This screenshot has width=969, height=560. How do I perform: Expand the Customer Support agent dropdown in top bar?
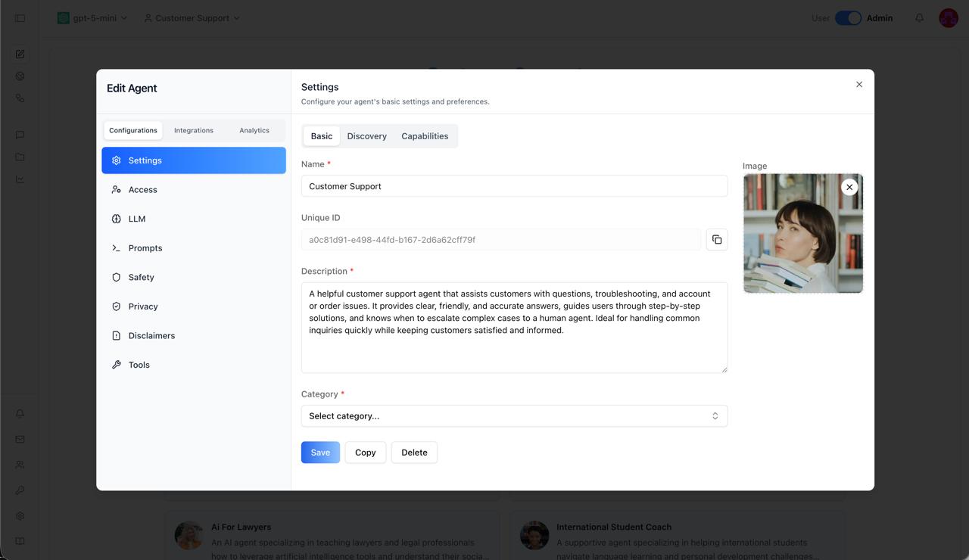pos(192,18)
